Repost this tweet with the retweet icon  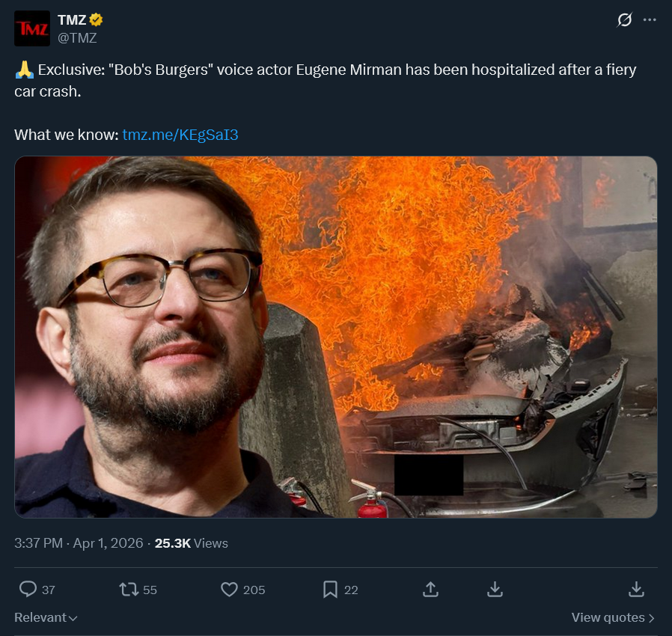[129, 590]
